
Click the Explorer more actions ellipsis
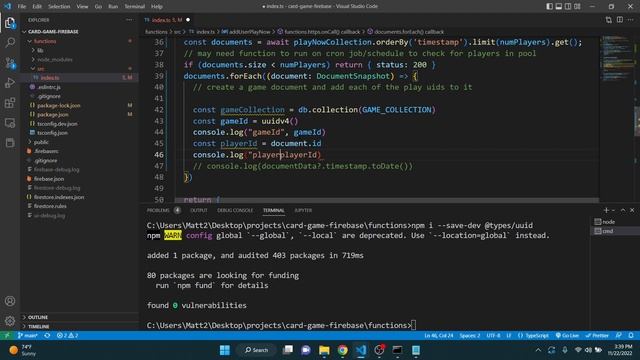(129, 20)
